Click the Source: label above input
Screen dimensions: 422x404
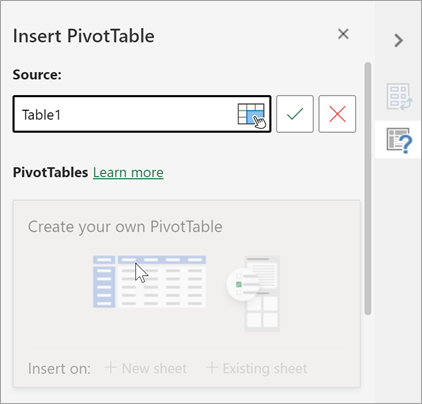37,75
